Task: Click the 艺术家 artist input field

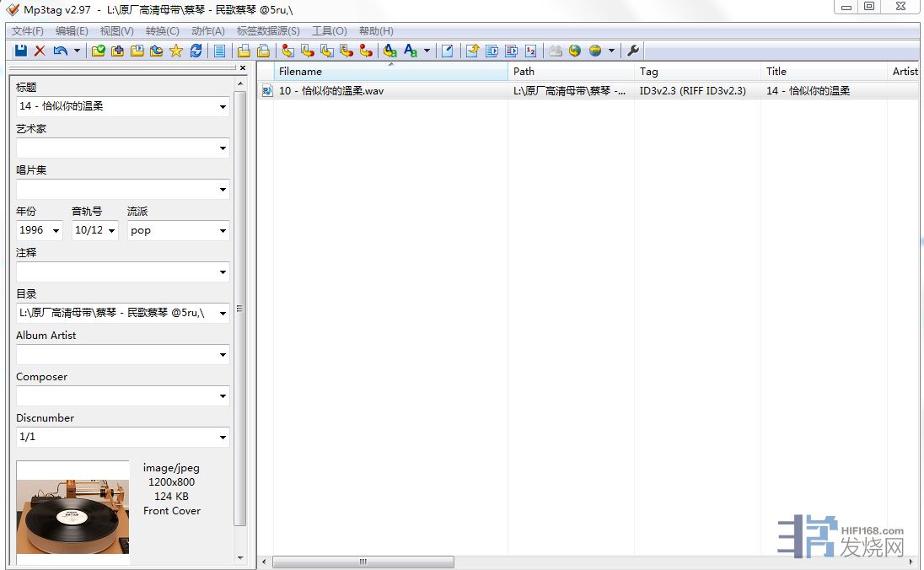Action: 116,148
